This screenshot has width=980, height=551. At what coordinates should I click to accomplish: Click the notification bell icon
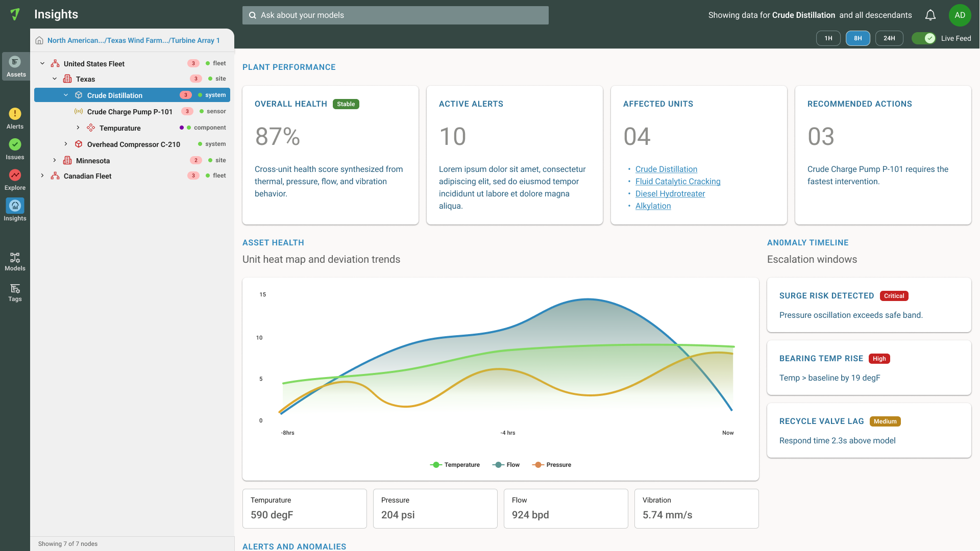(930, 15)
